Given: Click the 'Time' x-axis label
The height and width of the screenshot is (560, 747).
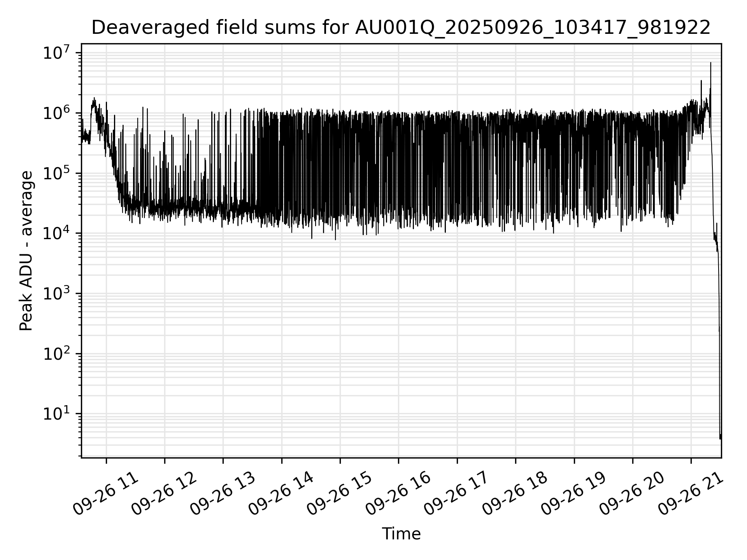Looking at the screenshot, I should click(401, 534).
